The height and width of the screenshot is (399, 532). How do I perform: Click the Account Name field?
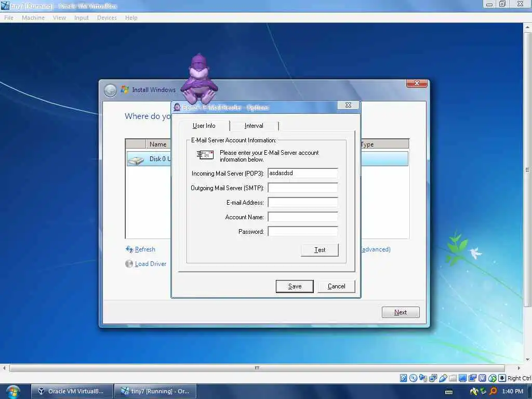[x=303, y=217]
